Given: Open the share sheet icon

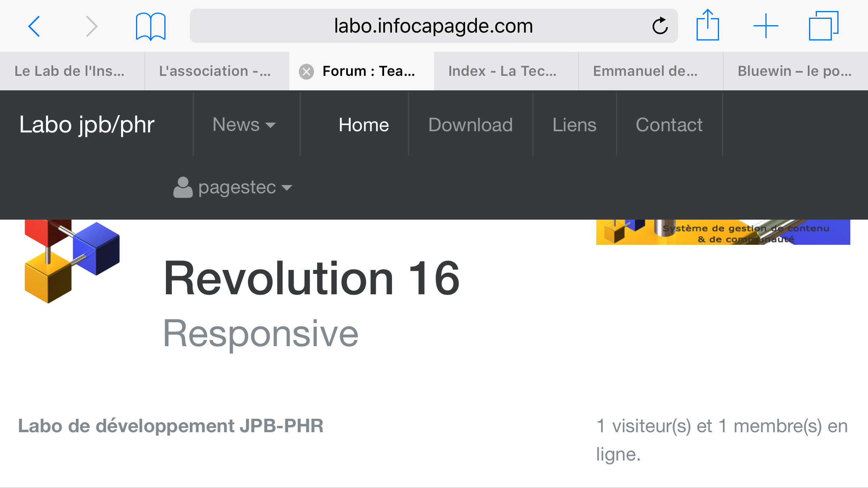Looking at the screenshot, I should 708,26.
